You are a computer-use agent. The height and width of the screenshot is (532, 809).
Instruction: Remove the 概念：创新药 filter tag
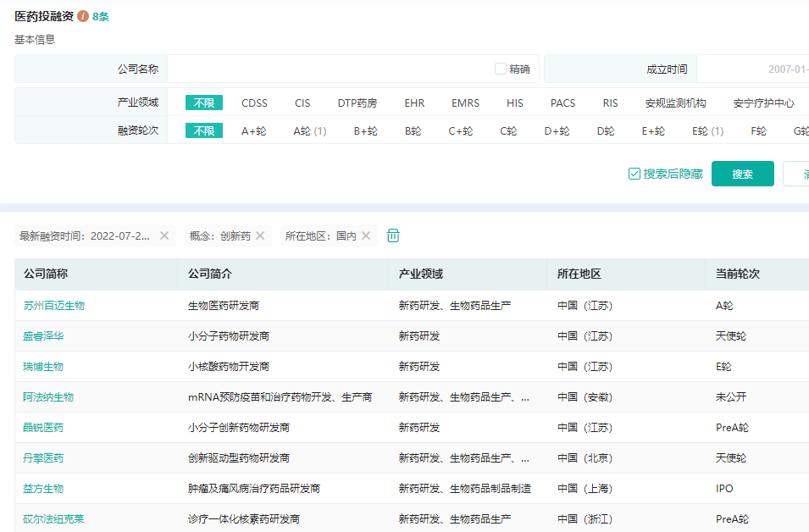click(x=260, y=236)
